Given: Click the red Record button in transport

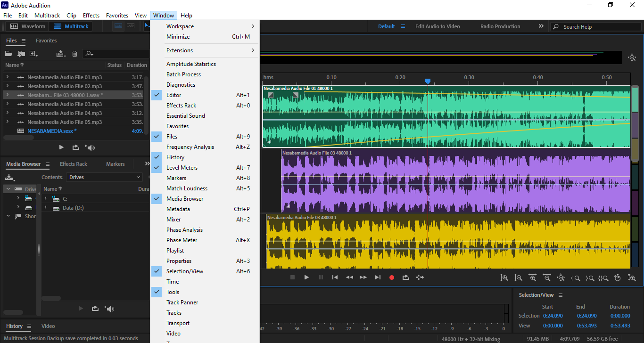Looking at the screenshot, I should [x=391, y=278].
